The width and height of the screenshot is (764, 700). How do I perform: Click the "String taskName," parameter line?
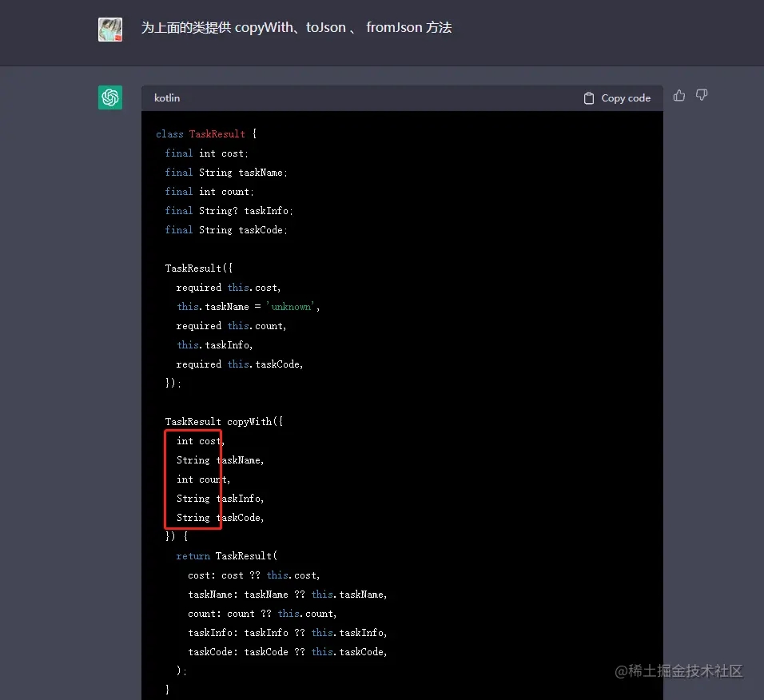coord(221,460)
